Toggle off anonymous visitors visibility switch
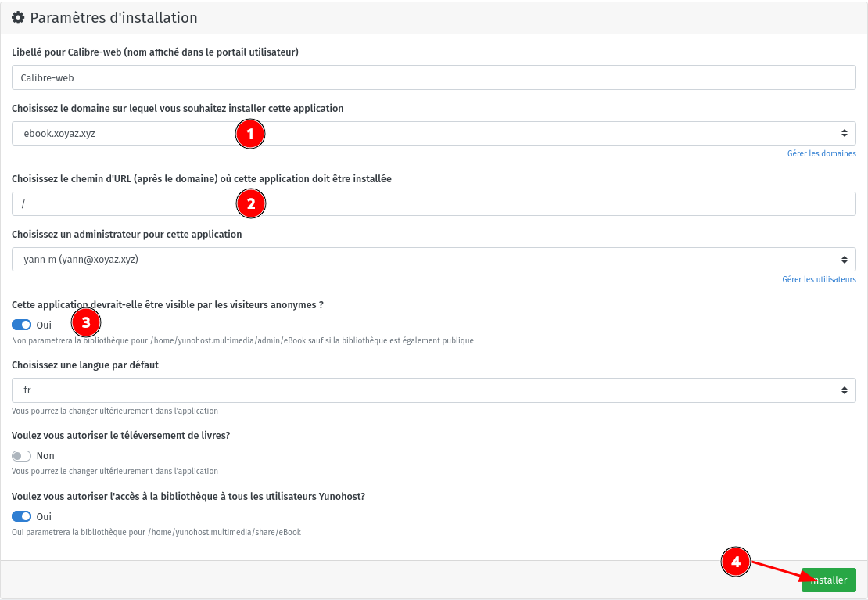 pos(22,325)
